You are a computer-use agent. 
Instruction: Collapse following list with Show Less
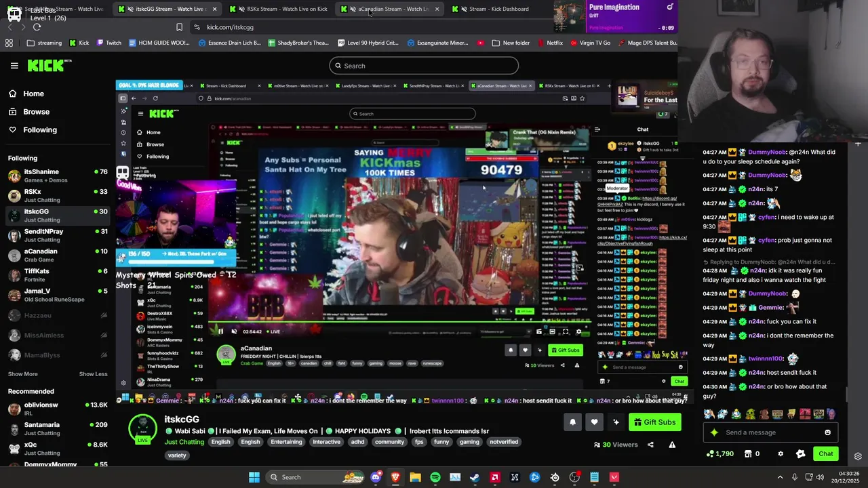[x=93, y=374]
